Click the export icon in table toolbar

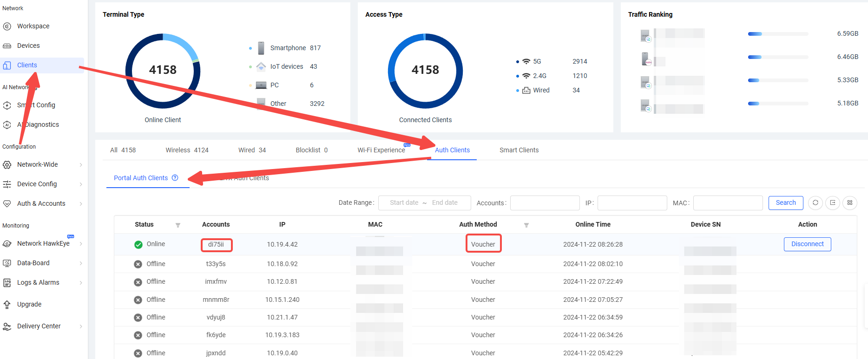point(833,203)
